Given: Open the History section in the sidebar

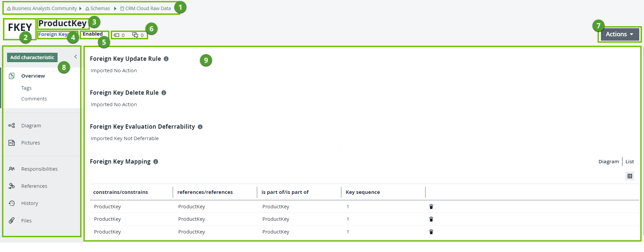Looking at the screenshot, I should tap(30, 203).
